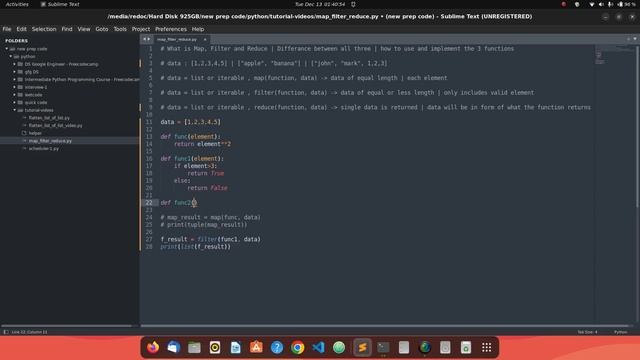
Task: Click the 'gfg DS' folder icon
Action: click(x=20, y=72)
